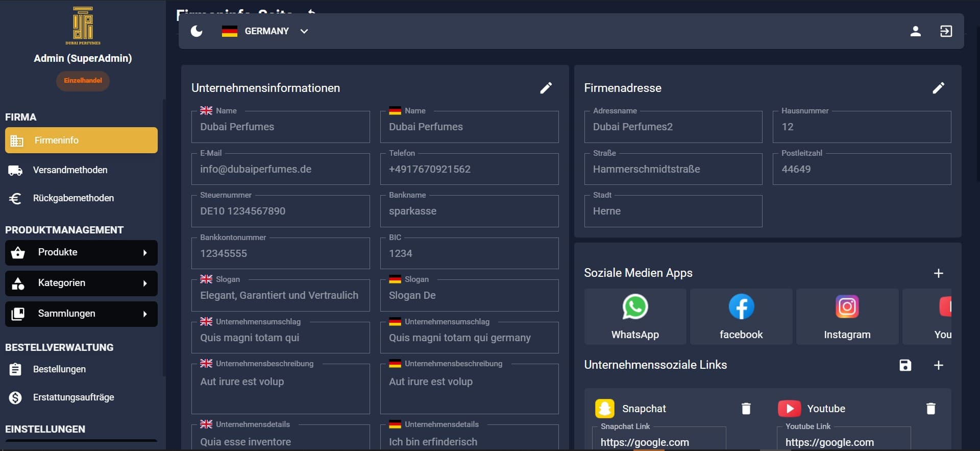Save Unternehmenssoziale Links with disk icon

click(x=905, y=365)
